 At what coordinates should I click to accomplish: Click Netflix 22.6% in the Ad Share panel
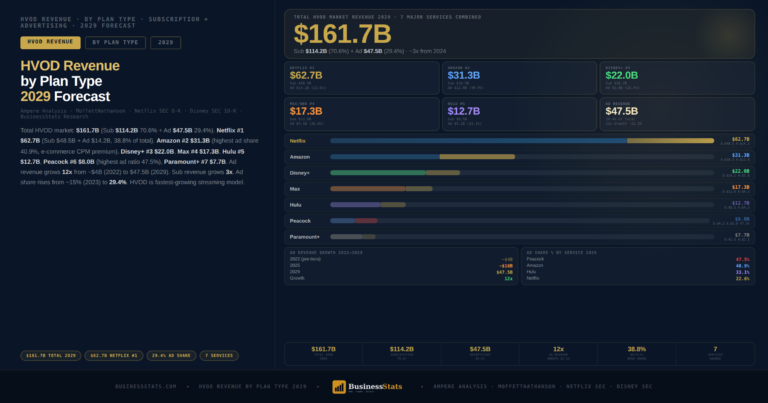click(x=638, y=278)
